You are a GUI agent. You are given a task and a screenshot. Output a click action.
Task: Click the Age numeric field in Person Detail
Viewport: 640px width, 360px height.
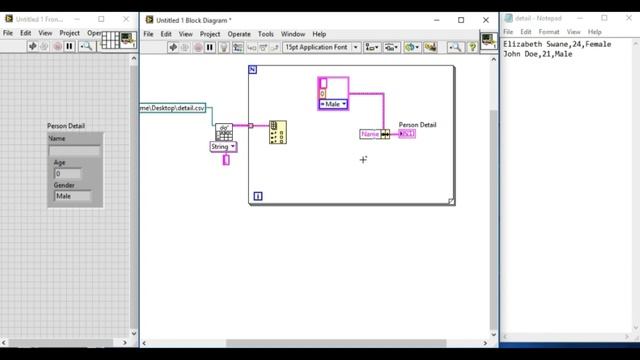click(67, 174)
